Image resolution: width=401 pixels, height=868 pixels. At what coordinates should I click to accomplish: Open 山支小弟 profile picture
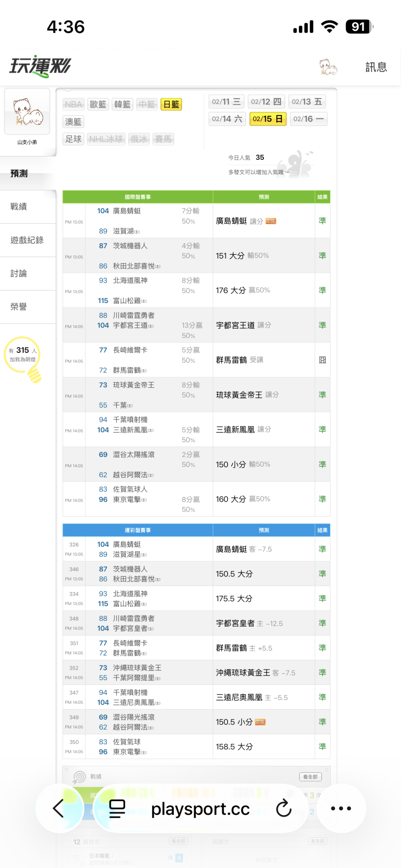(x=27, y=111)
